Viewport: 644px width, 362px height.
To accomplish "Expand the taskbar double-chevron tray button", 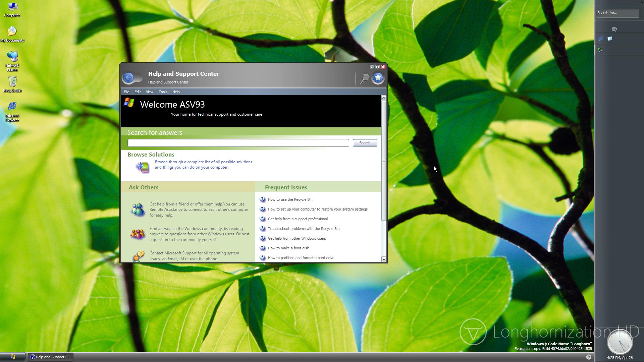I will coord(589,357).
